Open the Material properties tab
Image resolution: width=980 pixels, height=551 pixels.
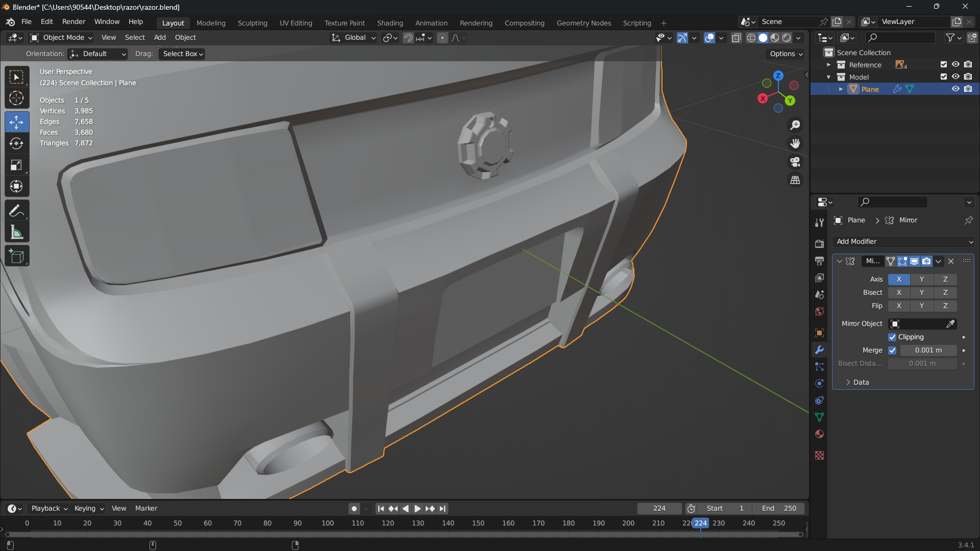point(819,434)
